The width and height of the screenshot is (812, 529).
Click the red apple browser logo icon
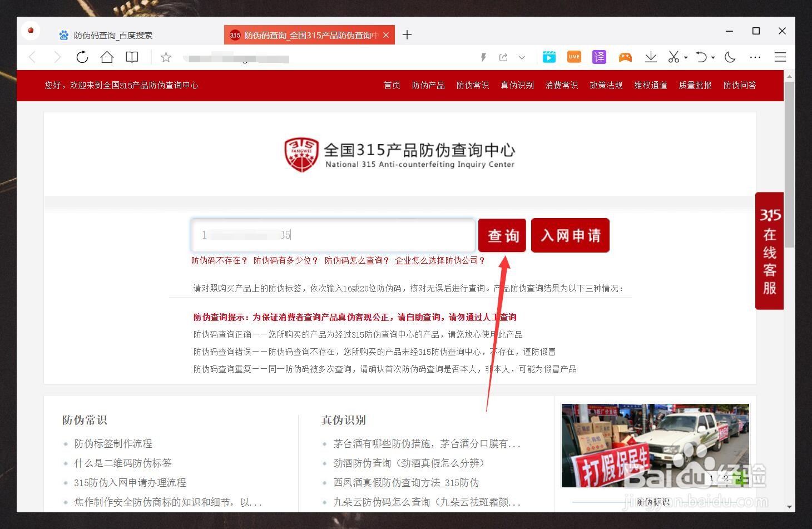31,30
